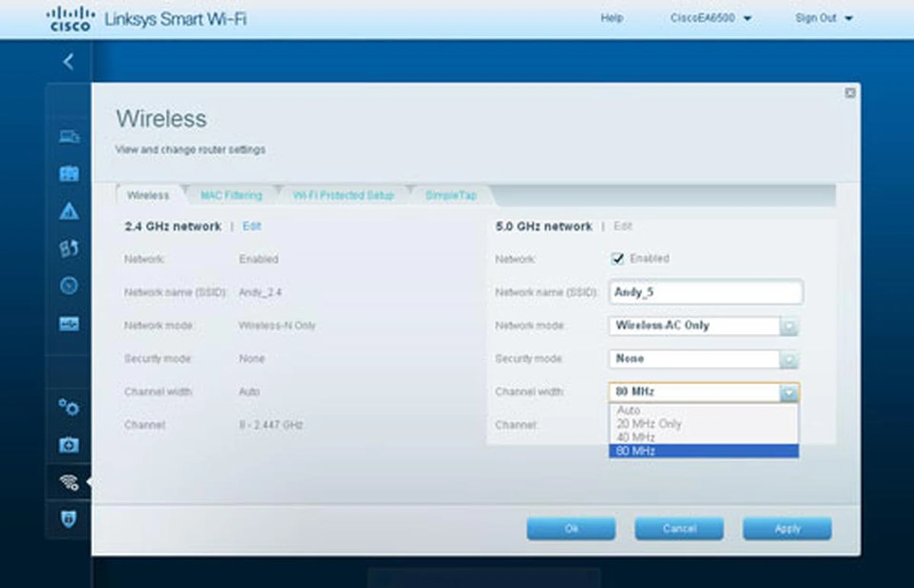The image size is (914, 588).
Task: Open Troubleshooting medical kit icon
Action: (x=69, y=445)
